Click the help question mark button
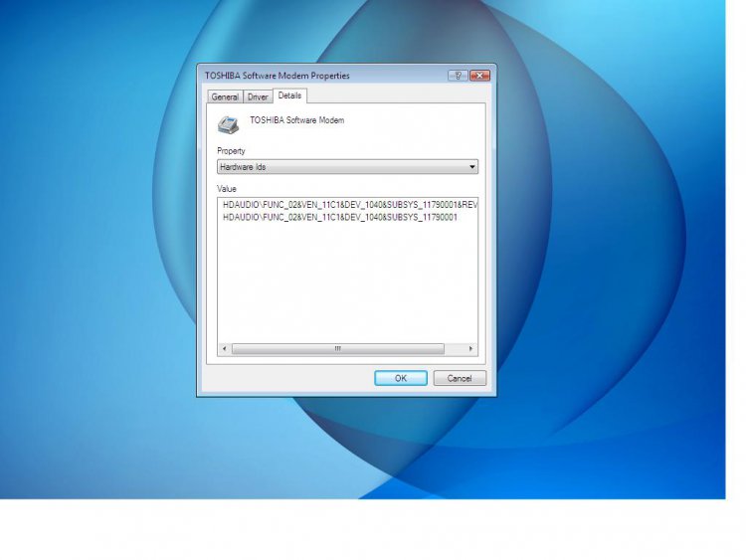Screen dimensions: 746x560 (x=458, y=76)
